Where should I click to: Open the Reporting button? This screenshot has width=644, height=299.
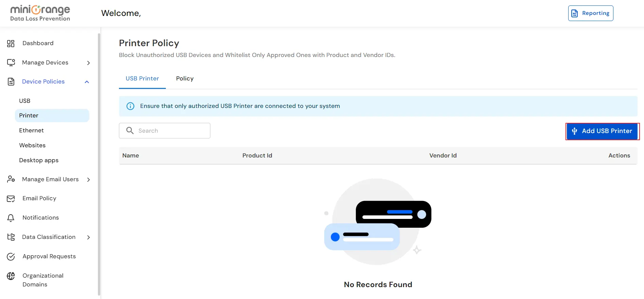tap(590, 13)
